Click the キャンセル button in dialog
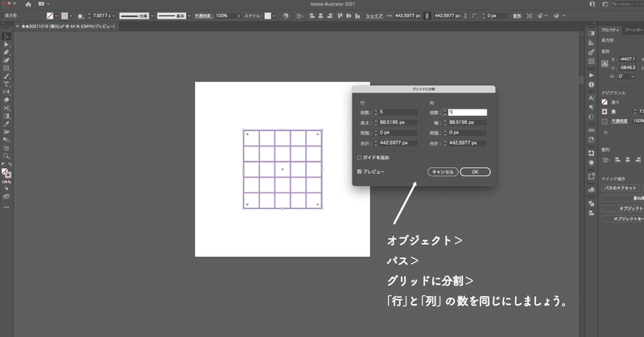 click(x=443, y=172)
